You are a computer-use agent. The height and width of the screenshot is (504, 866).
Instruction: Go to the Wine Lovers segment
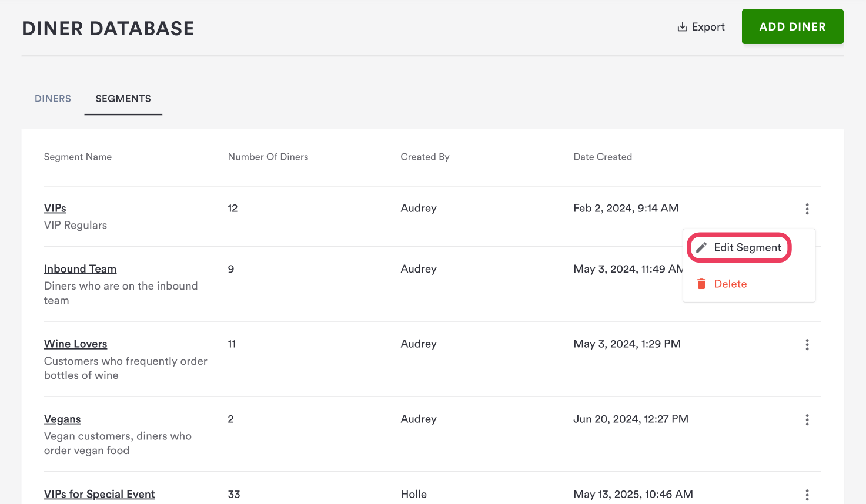pos(75,344)
